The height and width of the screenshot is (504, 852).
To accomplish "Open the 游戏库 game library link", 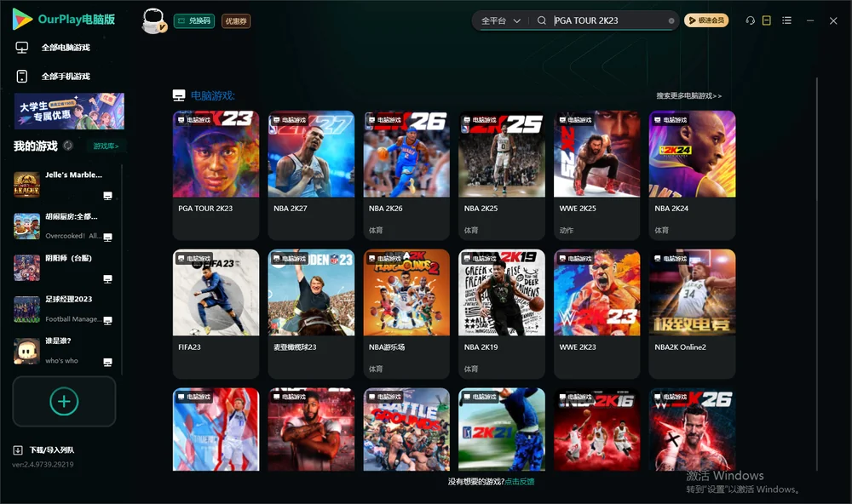I will tap(106, 146).
